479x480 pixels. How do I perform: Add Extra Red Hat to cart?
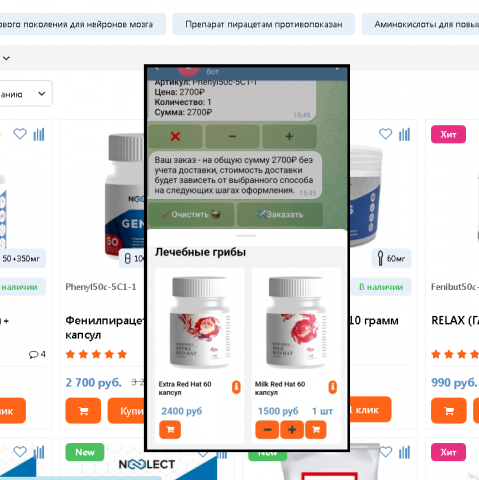[170, 430]
